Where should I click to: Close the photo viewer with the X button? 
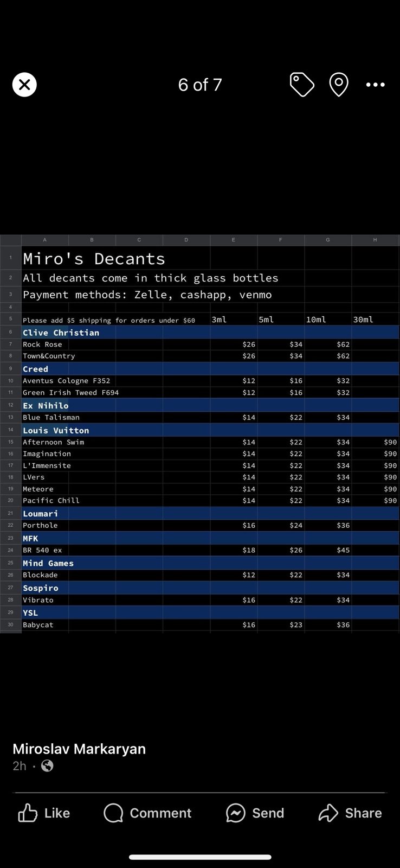click(24, 85)
